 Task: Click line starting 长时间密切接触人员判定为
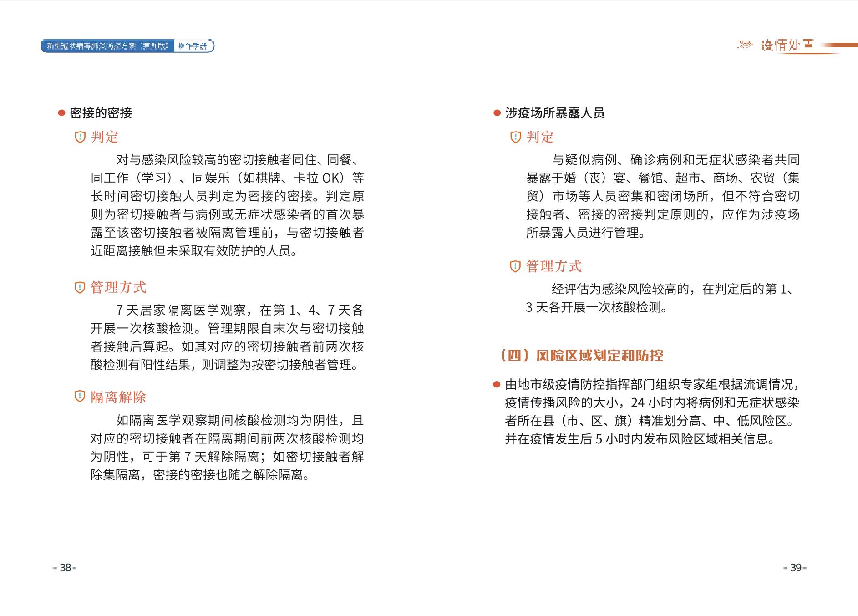[x=227, y=196]
